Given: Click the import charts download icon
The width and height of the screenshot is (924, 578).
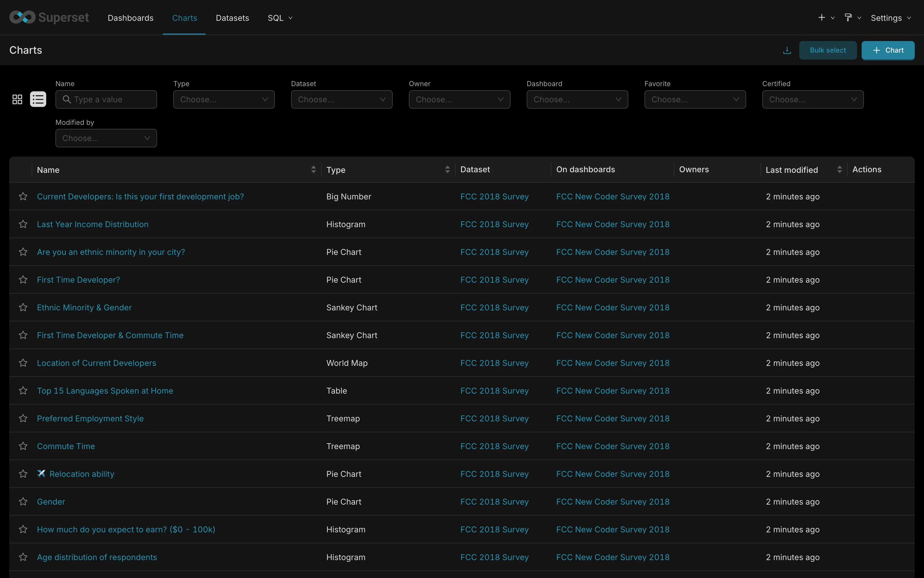Looking at the screenshot, I should tap(787, 51).
